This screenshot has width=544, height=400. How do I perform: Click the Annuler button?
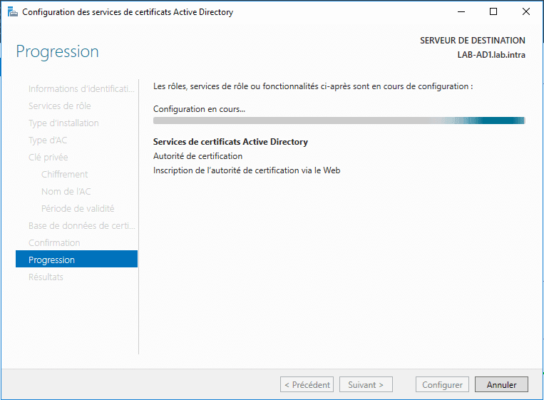pos(501,384)
